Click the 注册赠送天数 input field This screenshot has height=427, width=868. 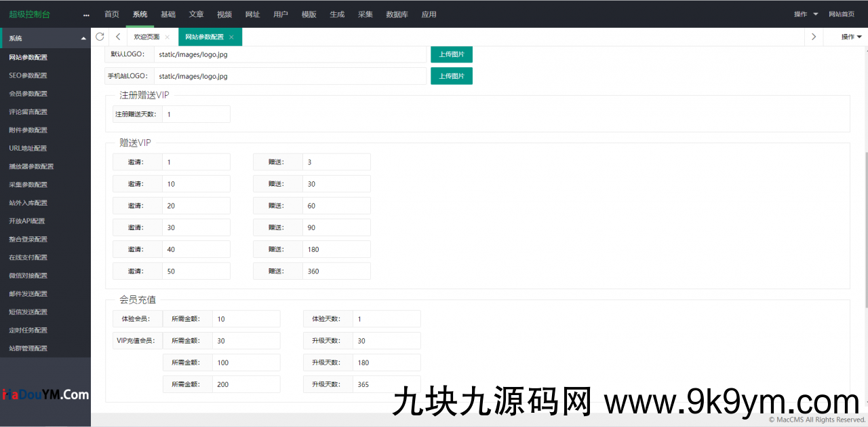pyautogui.click(x=196, y=114)
